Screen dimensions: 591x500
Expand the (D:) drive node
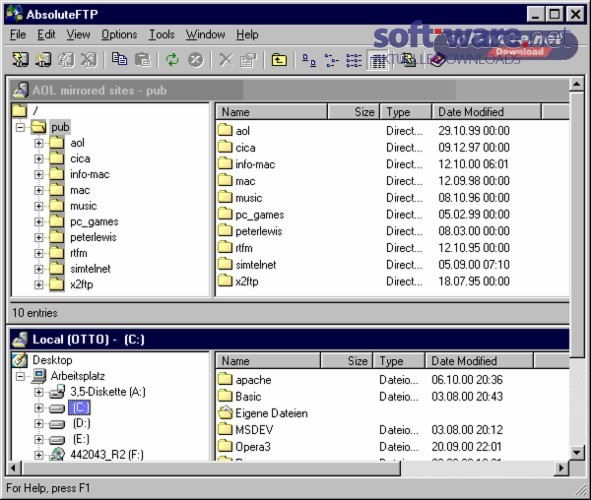tap(38, 424)
